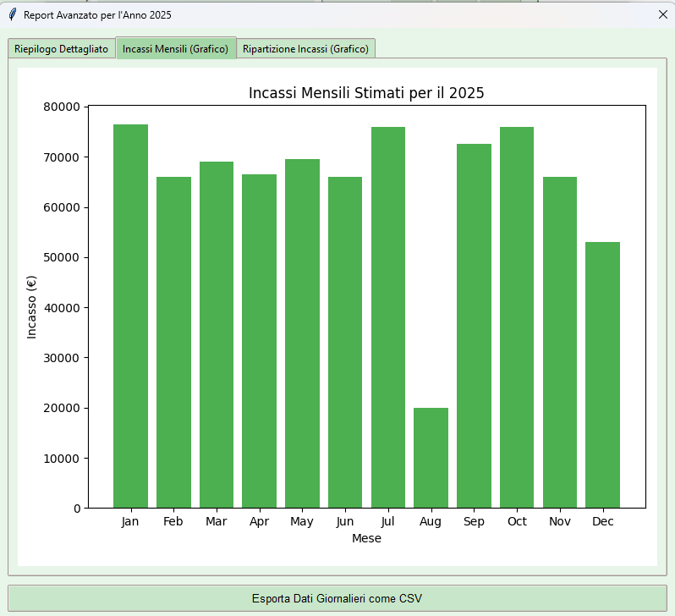Select the Incassi Mensili (Grafico) tab

[x=176, y=49]
